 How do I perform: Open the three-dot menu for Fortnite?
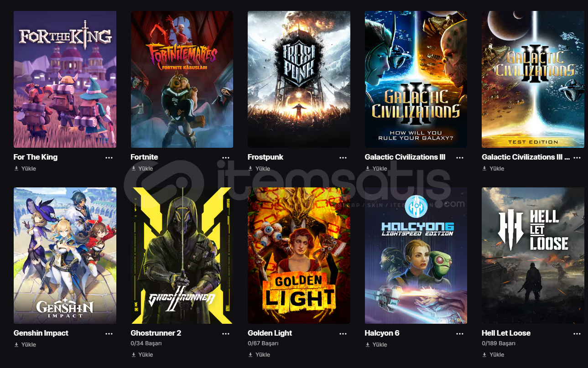tap(226, 157)
